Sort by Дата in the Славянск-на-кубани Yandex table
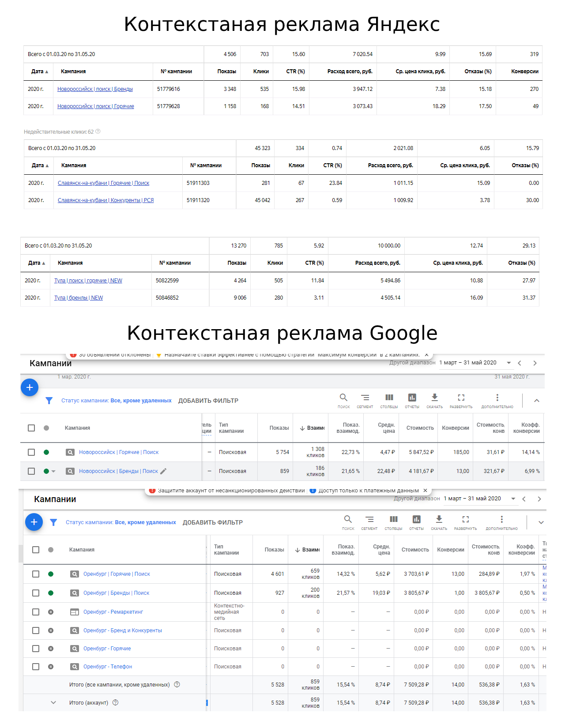 click(40, 165)
